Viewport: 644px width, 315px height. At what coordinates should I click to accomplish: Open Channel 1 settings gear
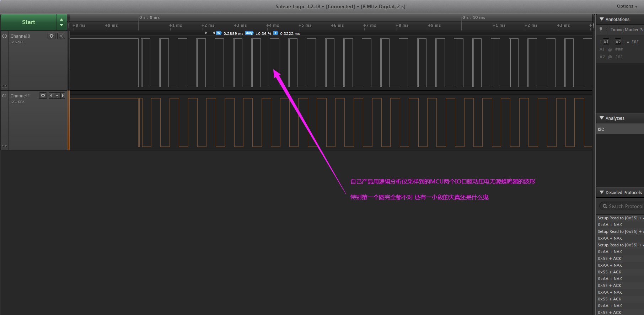click(43, 96)
